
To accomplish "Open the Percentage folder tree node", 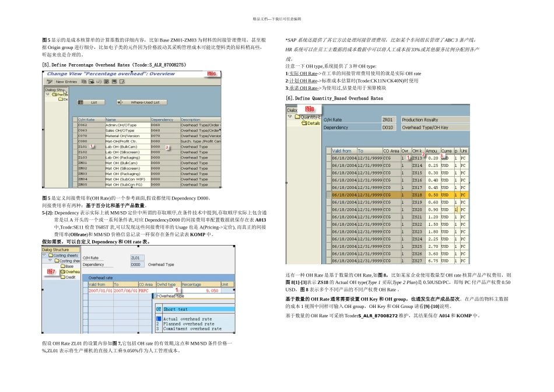I will [59, 94].
